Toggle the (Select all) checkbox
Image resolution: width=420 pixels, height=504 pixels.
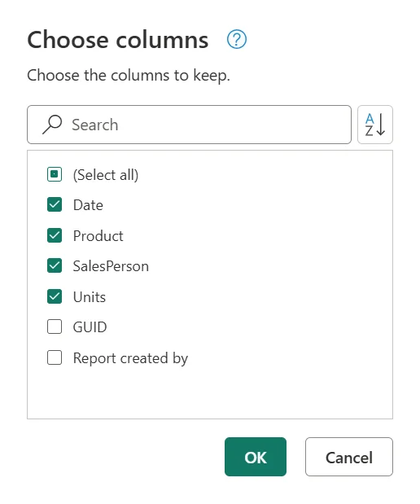(x=55, y=174)
